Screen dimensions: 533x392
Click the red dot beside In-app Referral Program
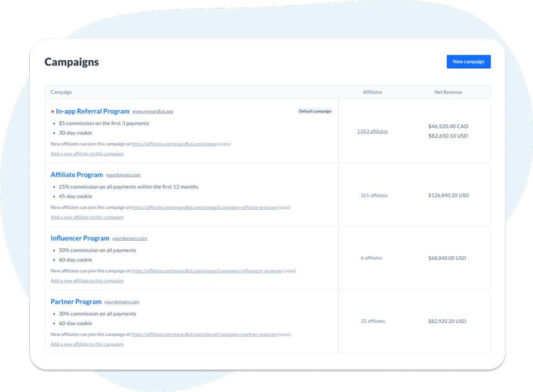[x=52, y=112]
